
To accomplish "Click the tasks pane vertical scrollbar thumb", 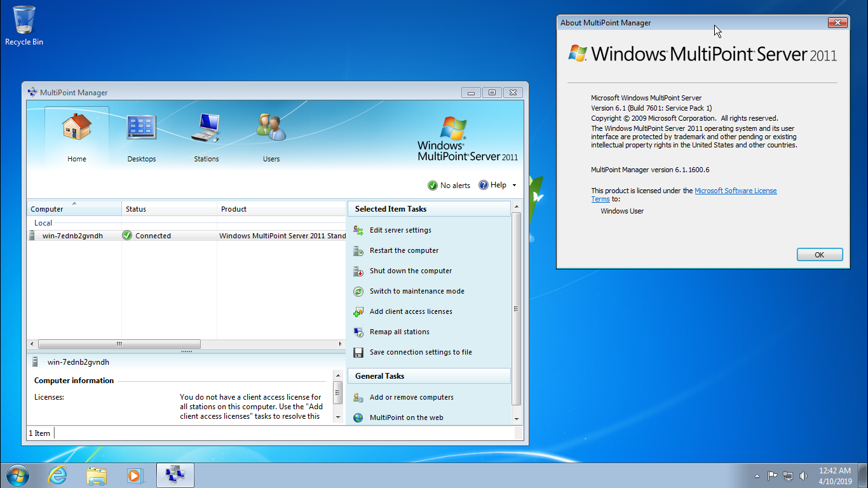I will tap(516, 309).
